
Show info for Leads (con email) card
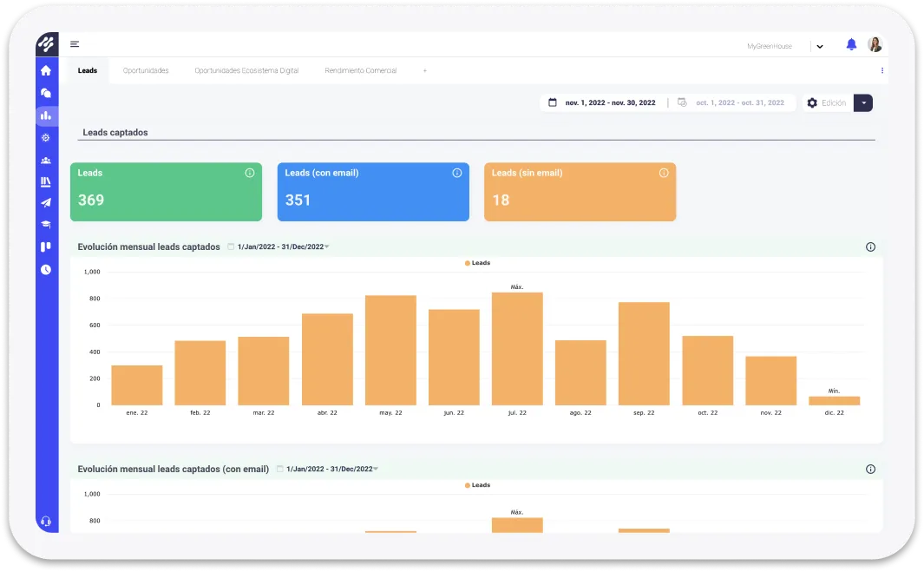456,173
